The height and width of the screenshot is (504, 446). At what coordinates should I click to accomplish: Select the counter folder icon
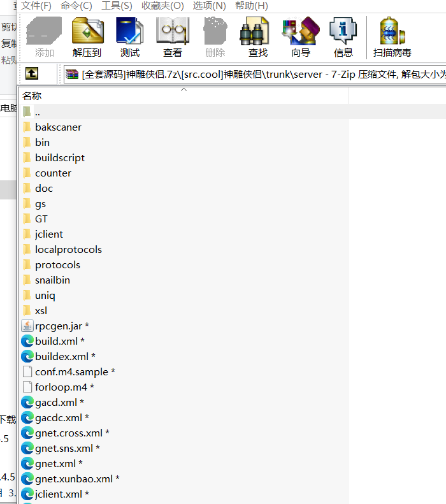(x=27, y=173)
